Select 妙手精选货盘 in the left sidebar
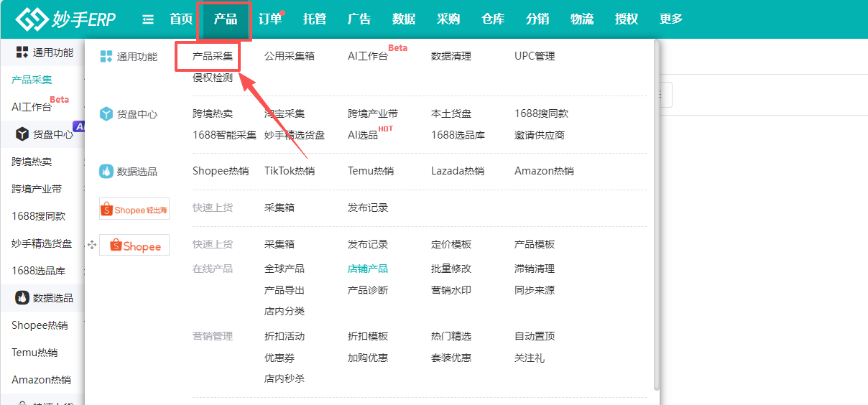 point(42,243)
